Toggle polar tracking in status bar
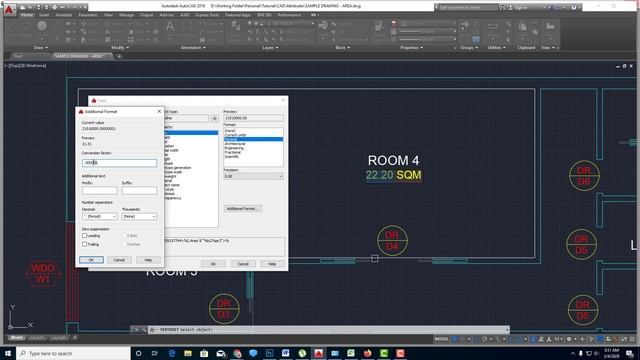Screen dimensions: 640x360 [x=484, y=339]
